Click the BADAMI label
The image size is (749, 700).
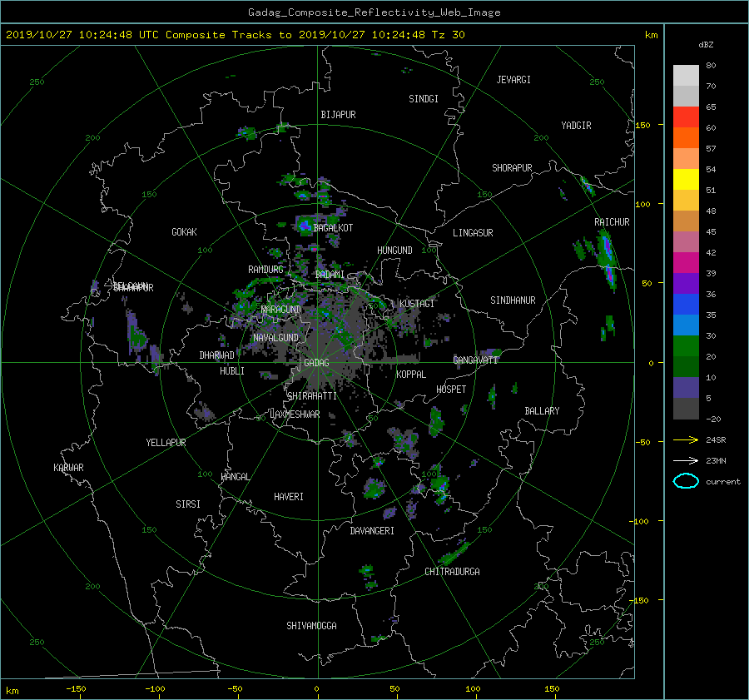[x=330, y=275]
